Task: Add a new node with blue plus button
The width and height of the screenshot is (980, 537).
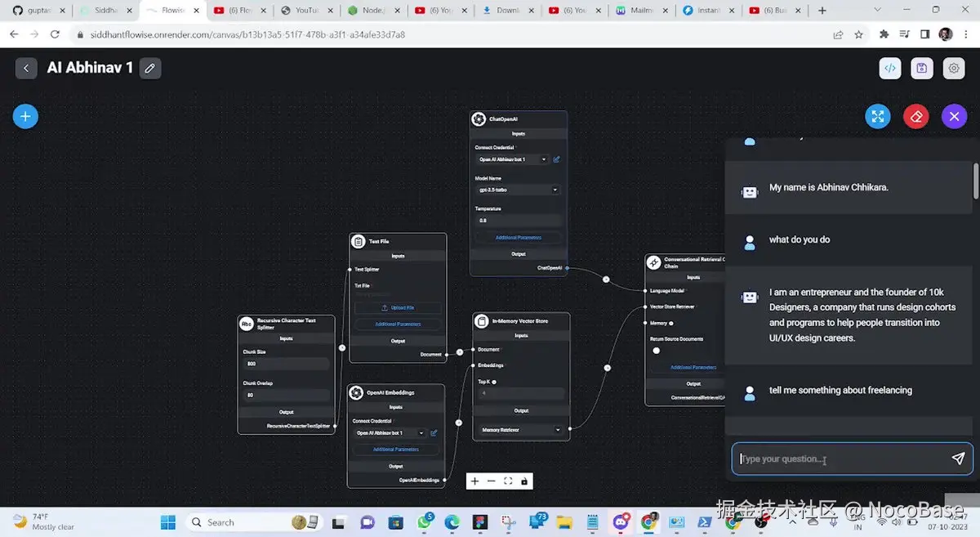Action: (25, 116)
